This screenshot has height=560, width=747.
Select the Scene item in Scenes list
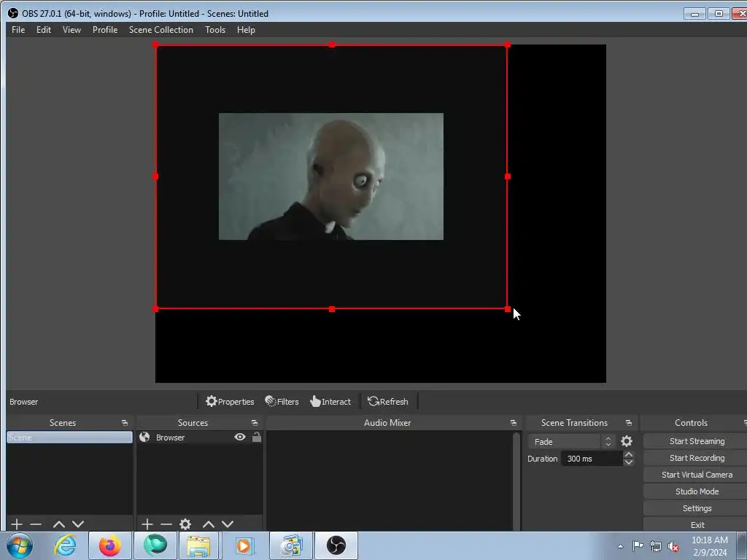tap(69, 437)
